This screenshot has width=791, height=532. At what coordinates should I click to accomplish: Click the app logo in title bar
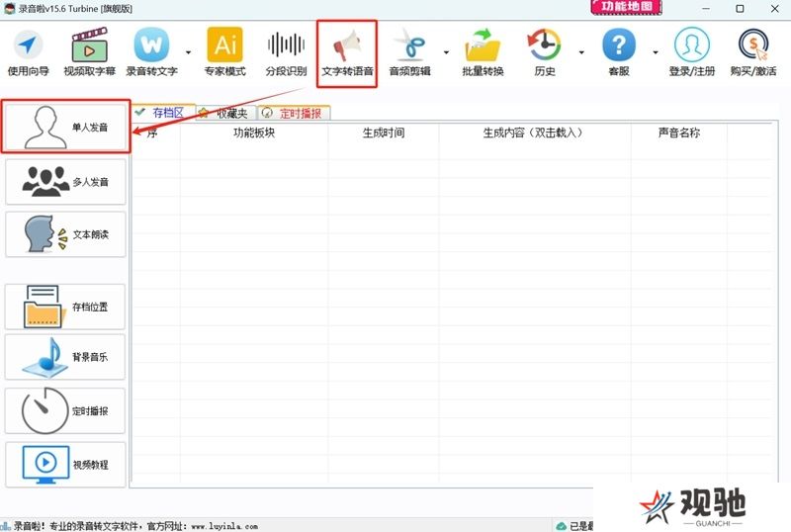coord(9,8)
